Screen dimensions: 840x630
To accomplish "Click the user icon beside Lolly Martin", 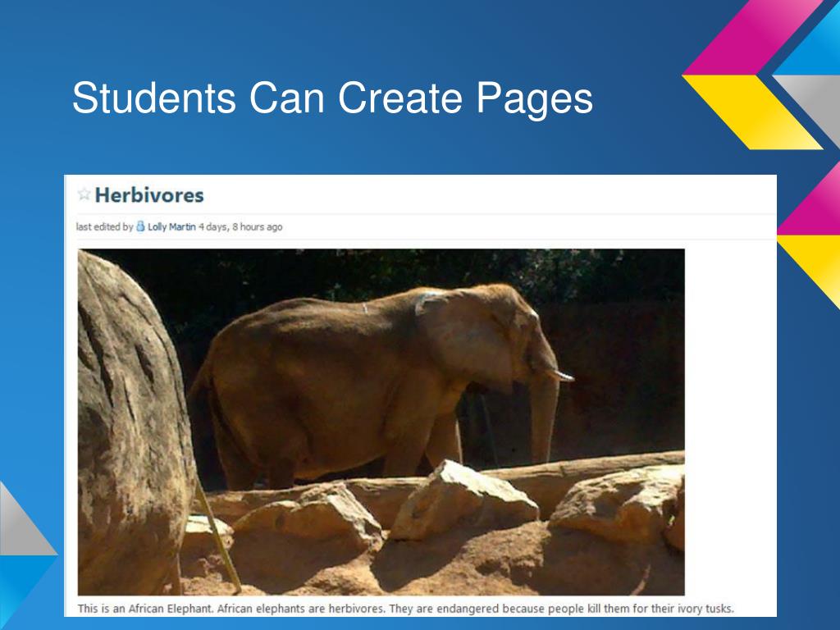I will point(140,226).
